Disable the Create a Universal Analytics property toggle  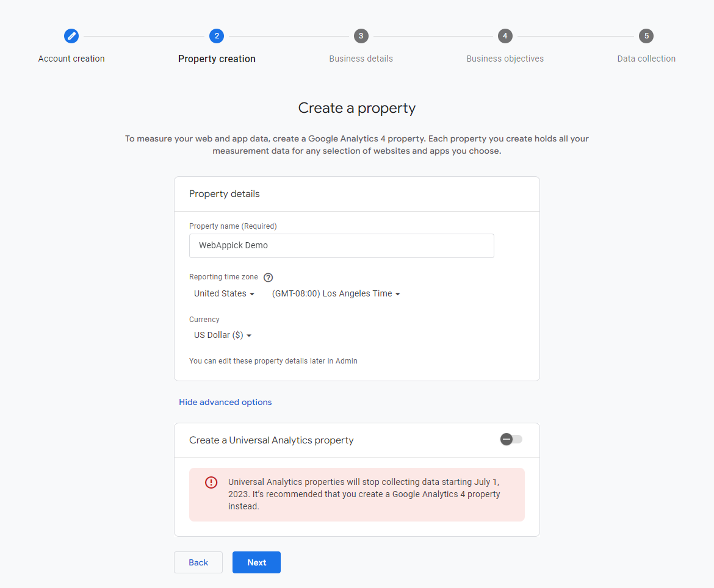click(510, 439)
